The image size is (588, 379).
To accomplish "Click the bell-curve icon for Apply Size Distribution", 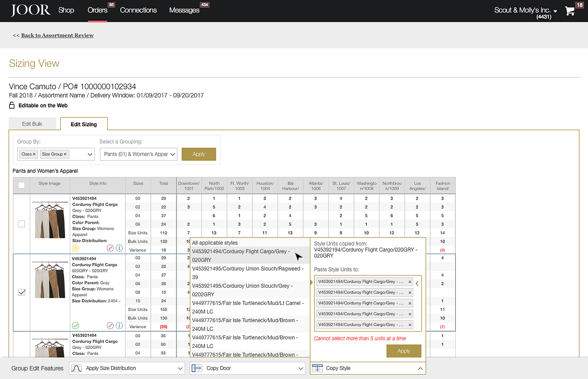I will pos(76,368).
